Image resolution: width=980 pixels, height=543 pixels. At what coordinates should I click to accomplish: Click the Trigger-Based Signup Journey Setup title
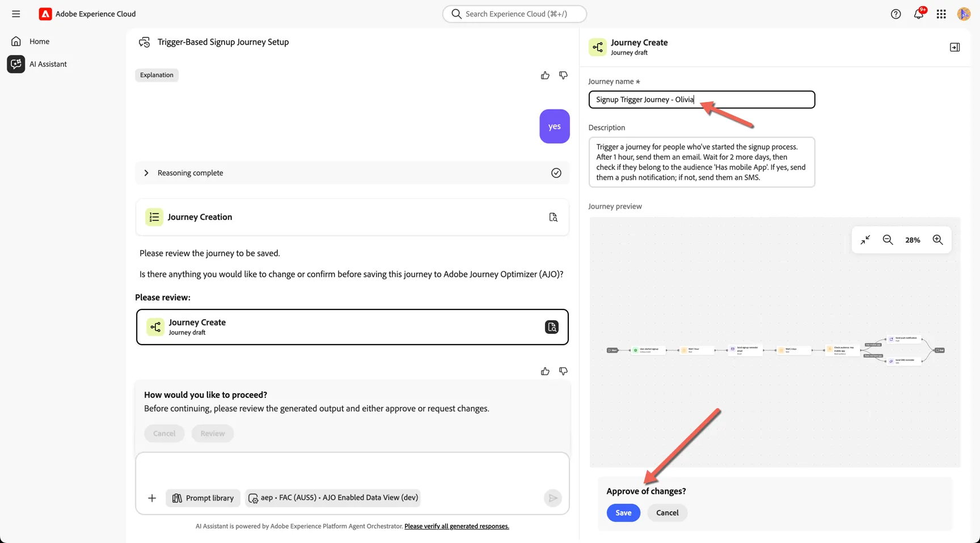(x=223, y=42)
